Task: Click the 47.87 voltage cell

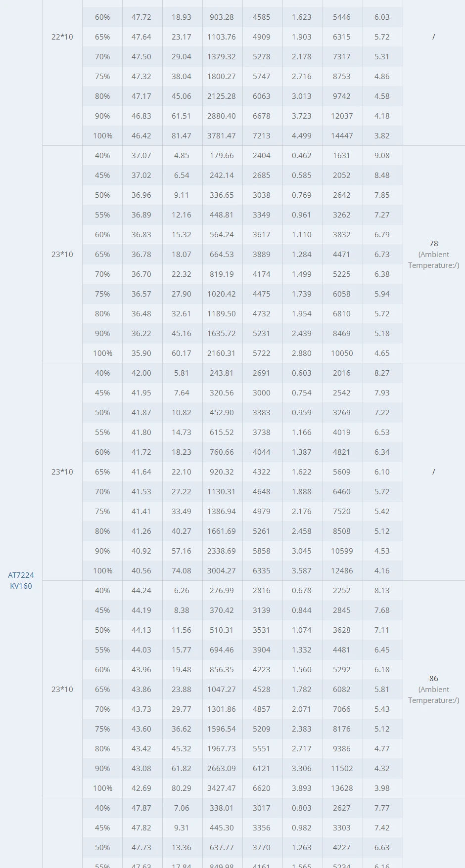Action: [x=141, y=808]
